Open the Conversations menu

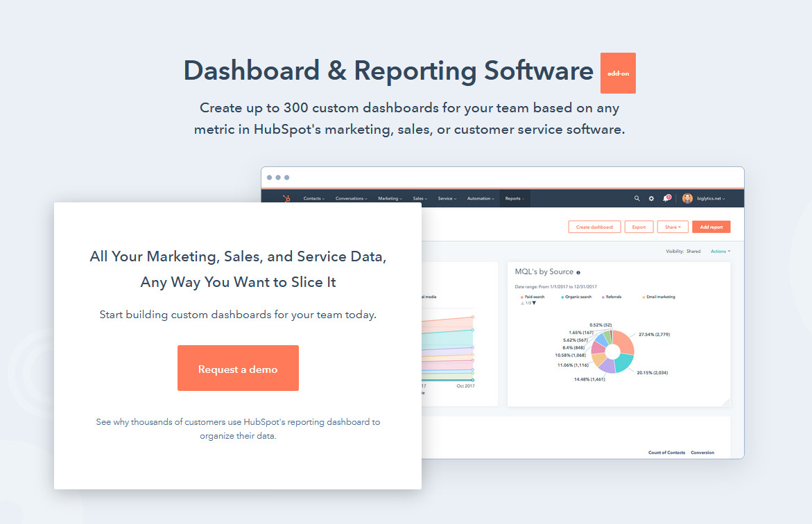pyautogui.click(x=351, y=198)
